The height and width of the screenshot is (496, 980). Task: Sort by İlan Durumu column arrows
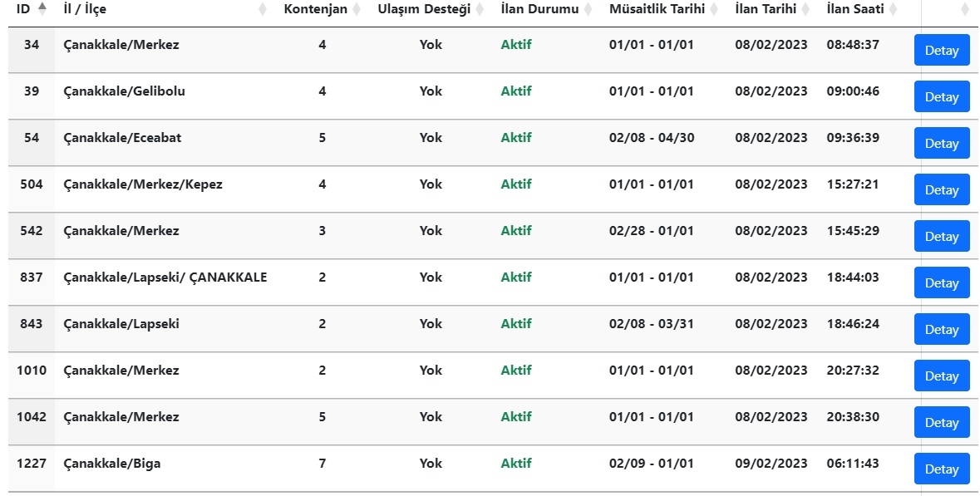(588, 9)
